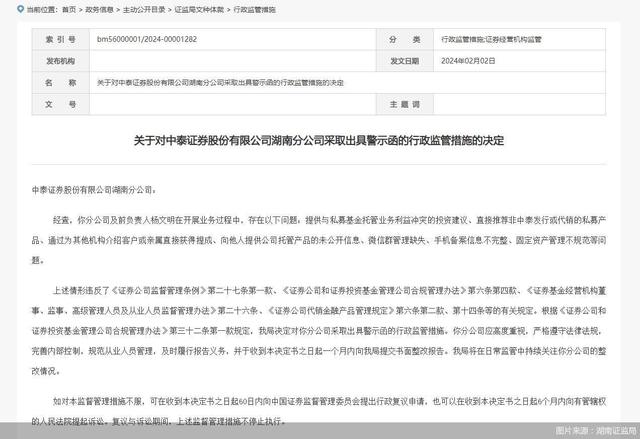Click the paragraph beginning 上述情形违反了

point(319,330)
